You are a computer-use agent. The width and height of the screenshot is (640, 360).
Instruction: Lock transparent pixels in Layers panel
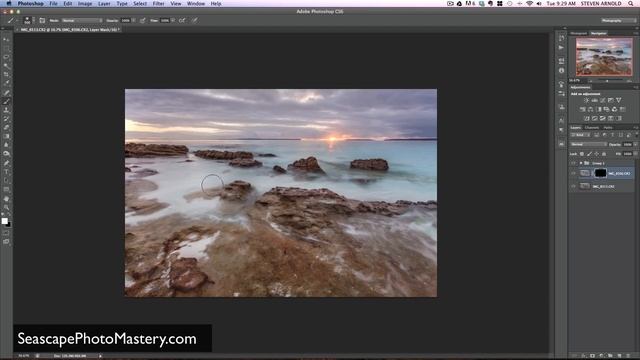(582, 154)
